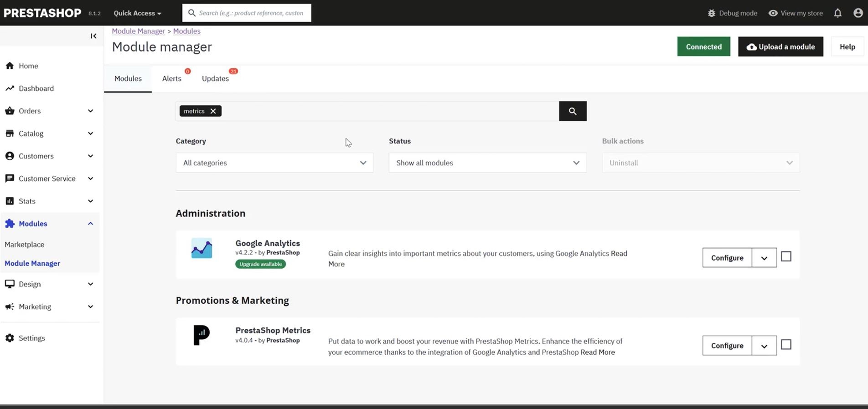This screenshot has width=868, height=409.
Task: Click the black search magnifier button
Action: tap(573, 111)
